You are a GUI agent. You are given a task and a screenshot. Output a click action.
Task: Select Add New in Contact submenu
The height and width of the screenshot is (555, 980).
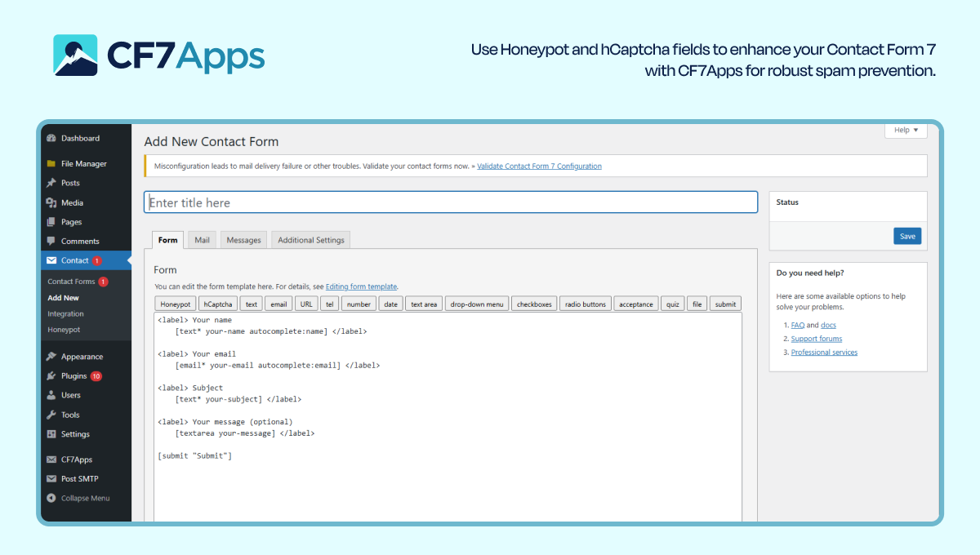[63, 298]
